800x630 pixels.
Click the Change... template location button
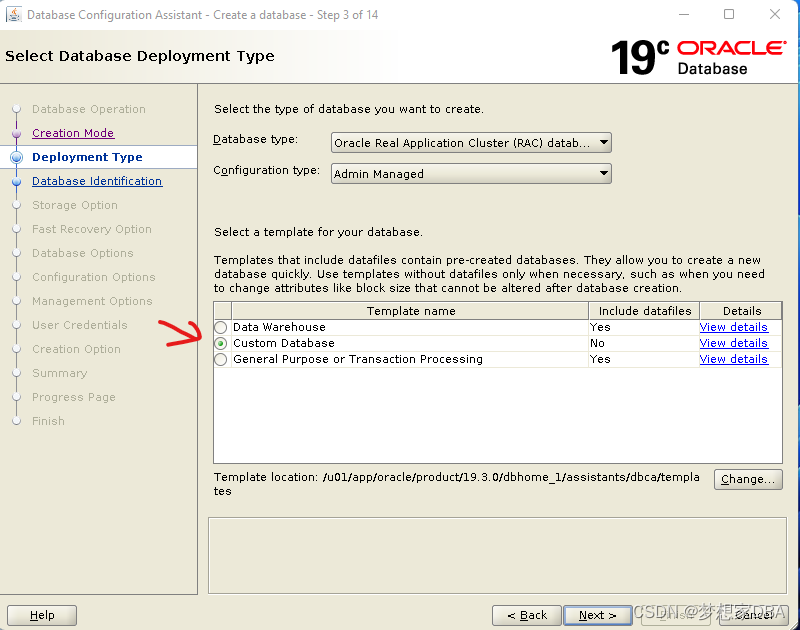(748, 479)
